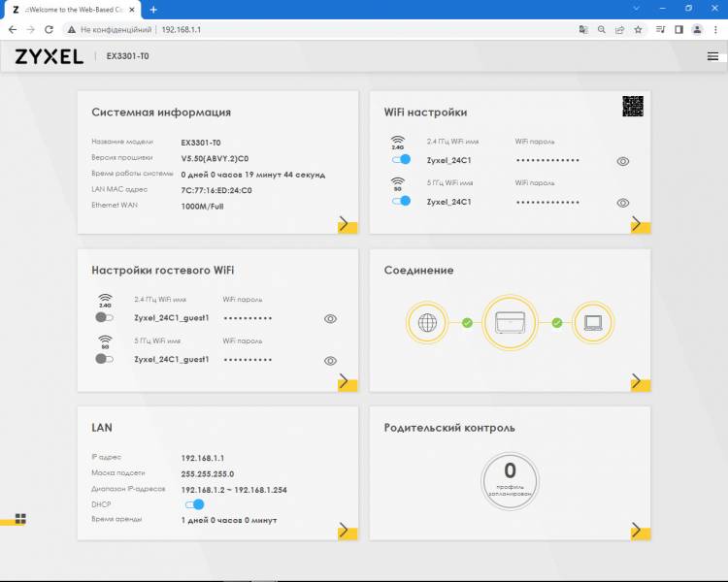
Task: Expand the Родительский контроль card arrow
Action: coord(640,531)
